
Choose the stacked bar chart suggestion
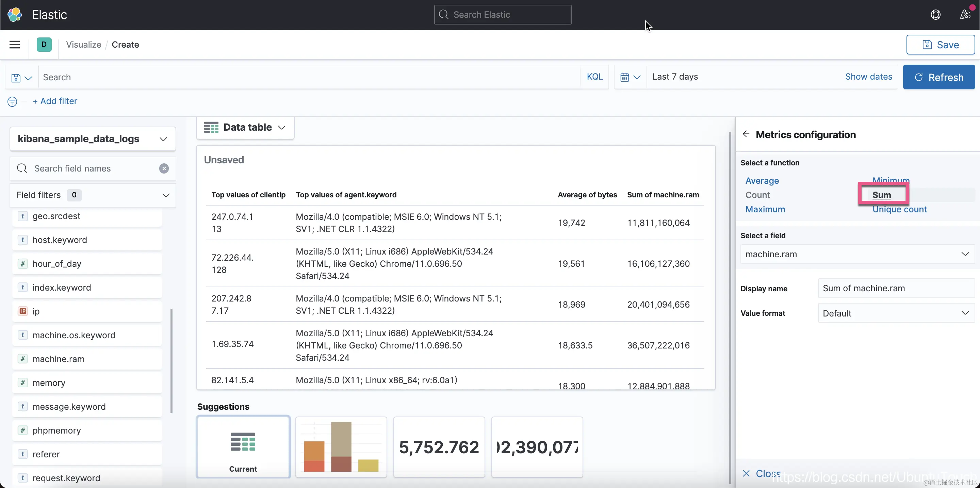coord(341,447)
